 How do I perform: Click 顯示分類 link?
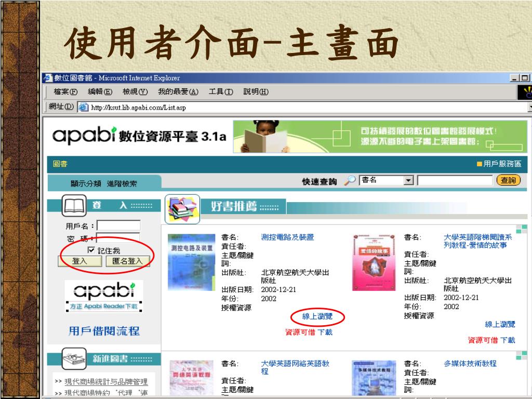click(86, 183)
